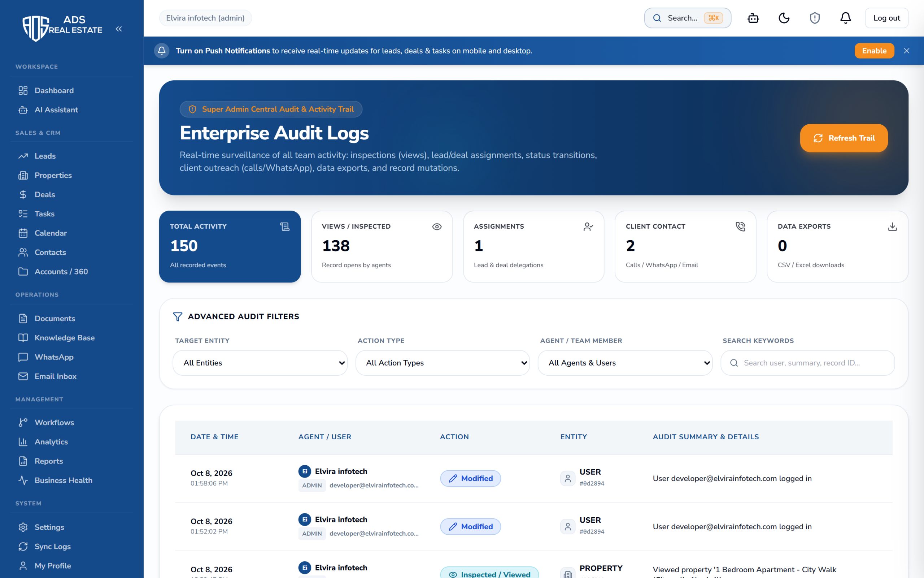Open the notifications bell in top bar
924x578 pixels.
[846, 18]
